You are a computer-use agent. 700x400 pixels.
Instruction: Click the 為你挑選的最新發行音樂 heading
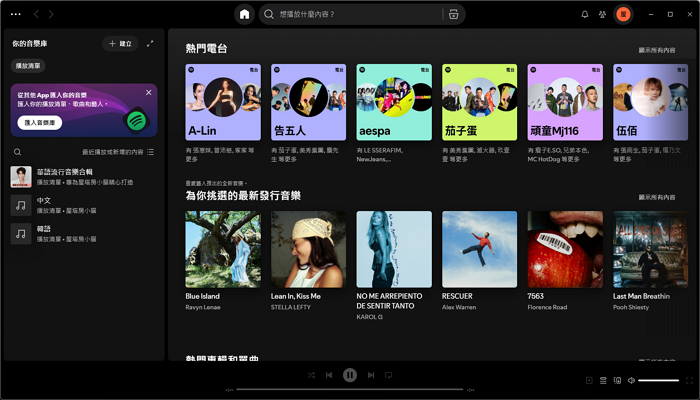(243, 196)
